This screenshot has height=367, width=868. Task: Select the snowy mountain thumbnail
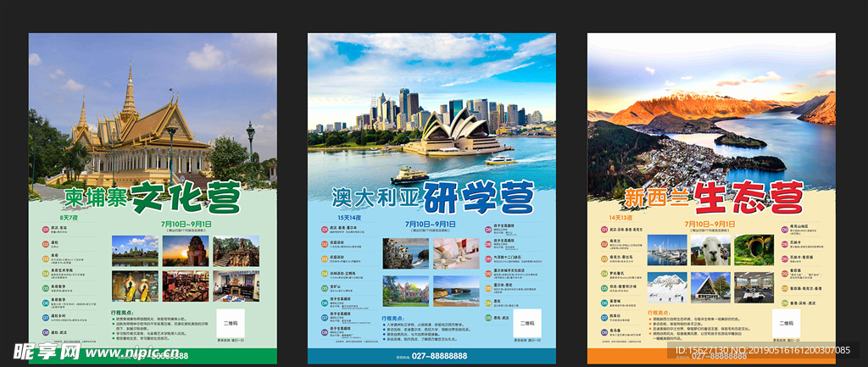coord(667,287)
